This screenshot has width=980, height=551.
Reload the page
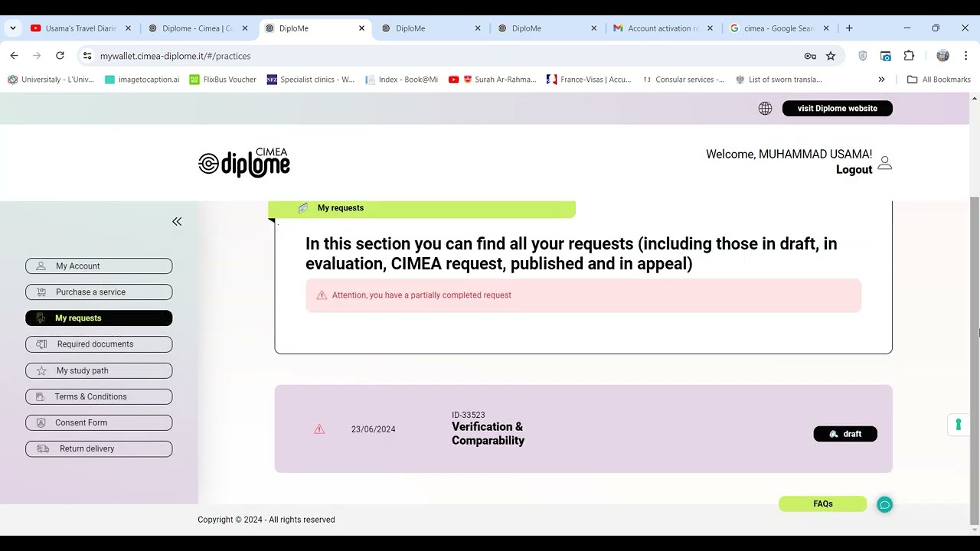60,56
